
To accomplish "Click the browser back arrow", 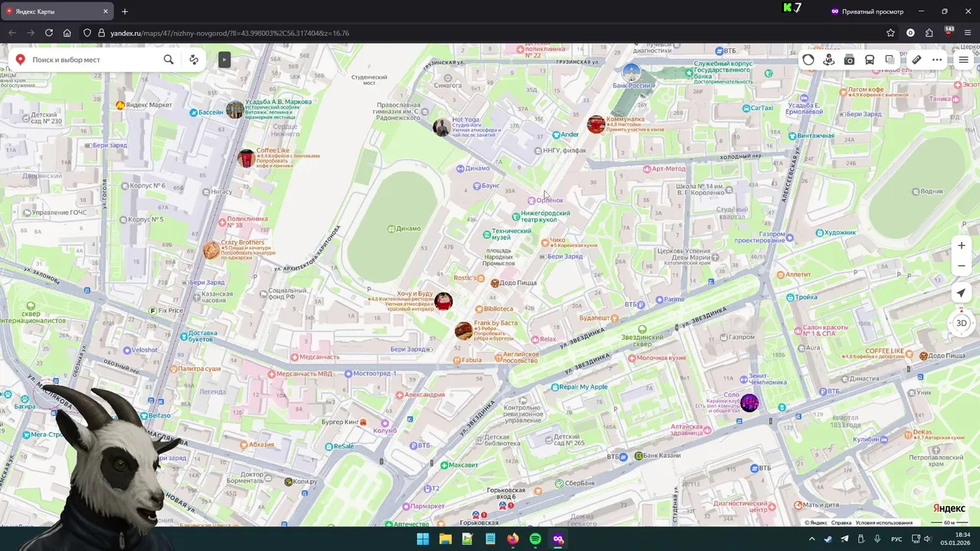I will pos(11,33).
